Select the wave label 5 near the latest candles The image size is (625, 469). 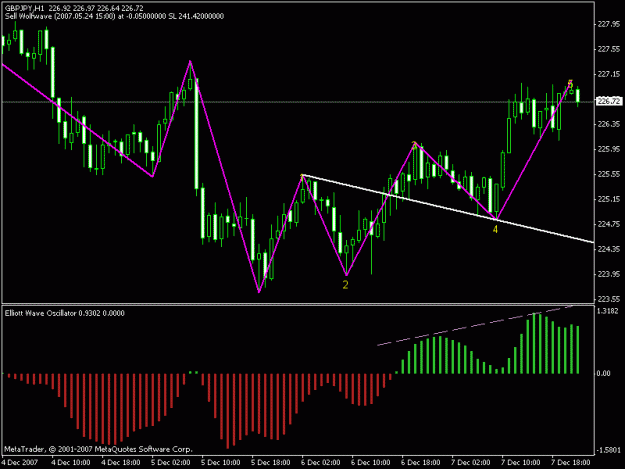point(570,84)
